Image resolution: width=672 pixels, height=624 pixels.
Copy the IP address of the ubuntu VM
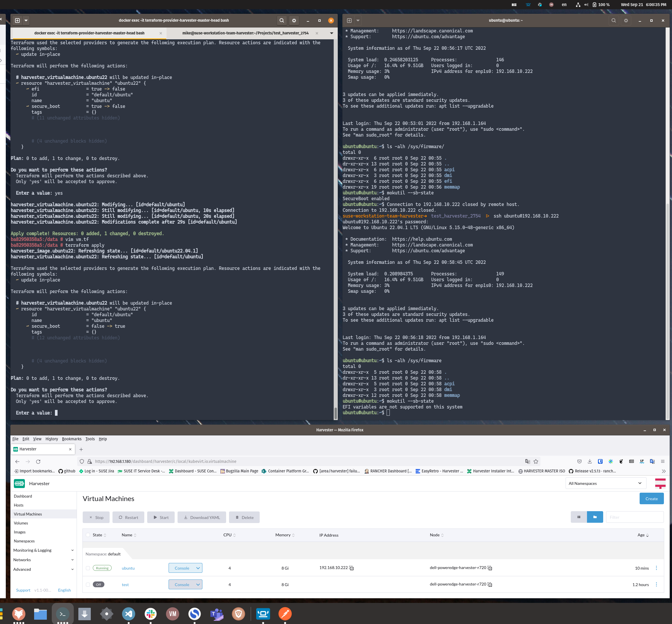point(352,568)
